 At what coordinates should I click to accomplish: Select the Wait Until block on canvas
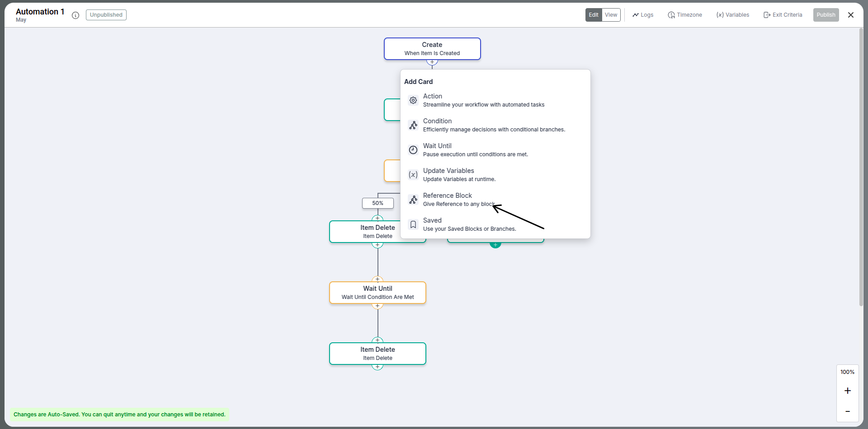click(378, 293)
